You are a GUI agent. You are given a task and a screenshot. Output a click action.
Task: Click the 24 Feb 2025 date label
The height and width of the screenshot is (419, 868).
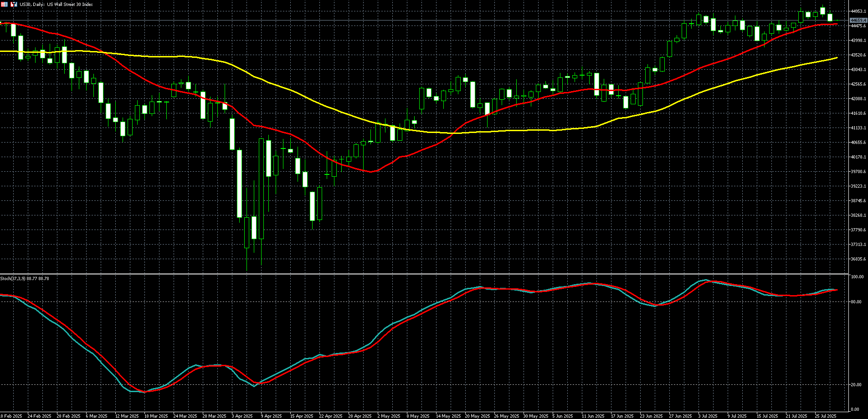(39, 416)
